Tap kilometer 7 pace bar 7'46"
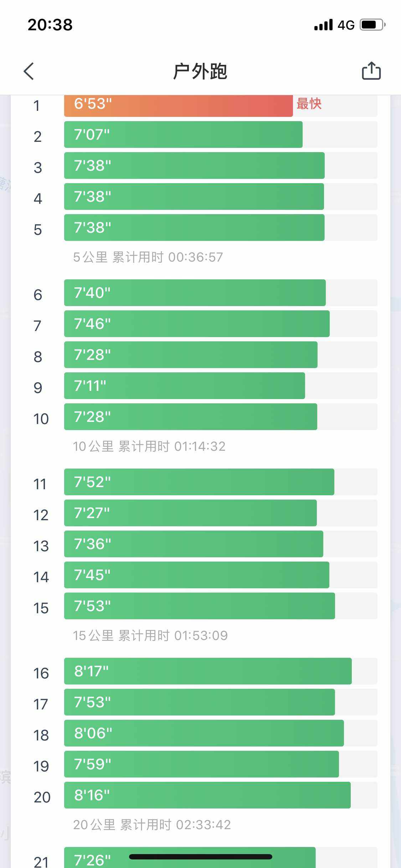Image resolution: width=401 pixels, height=868 pixels. (197, 324)
